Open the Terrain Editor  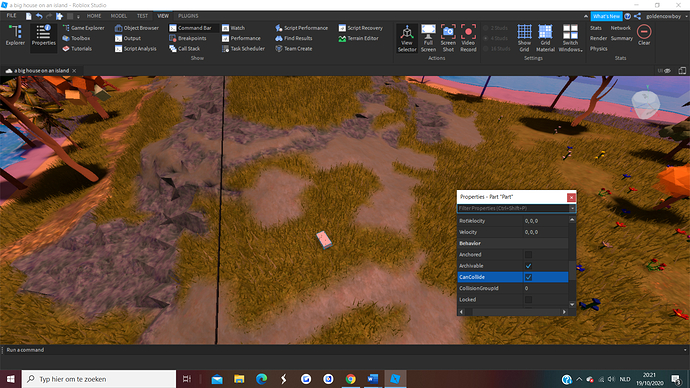coord(358,38)
